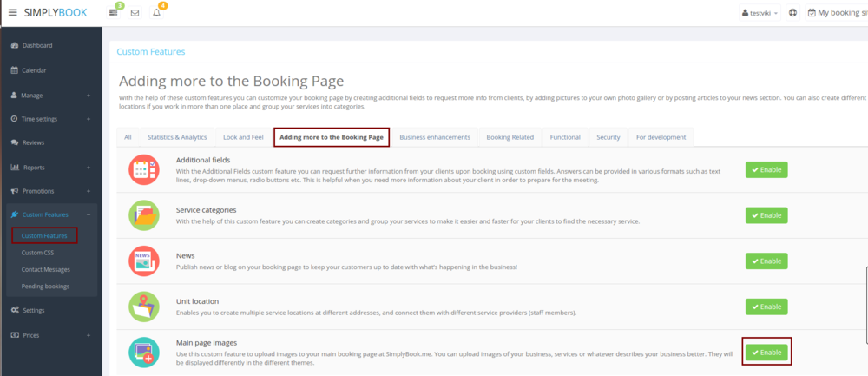Enable the Additional fields feature

(x=766, y=169)
